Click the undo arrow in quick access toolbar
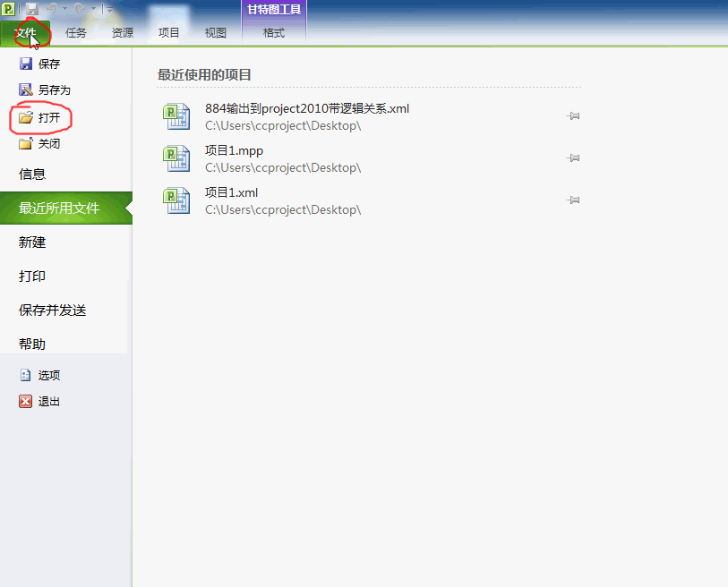 pyautogui.click(x=52, y=9)
